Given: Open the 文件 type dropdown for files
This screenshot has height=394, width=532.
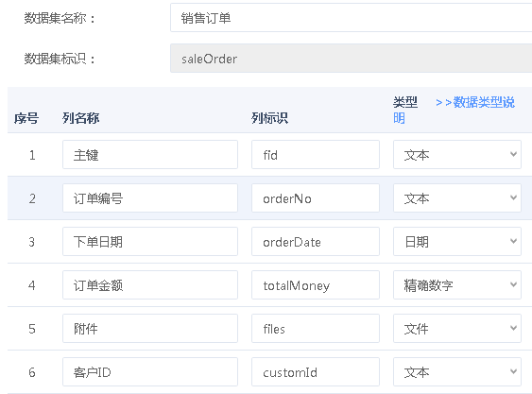Looking at the screenshot, I should 457,329.
